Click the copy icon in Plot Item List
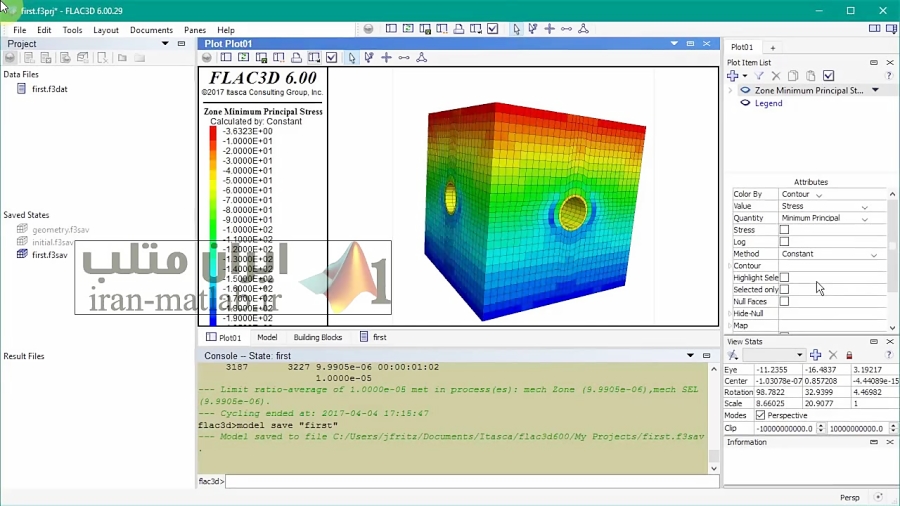900x506 pixels. [793, 76]
